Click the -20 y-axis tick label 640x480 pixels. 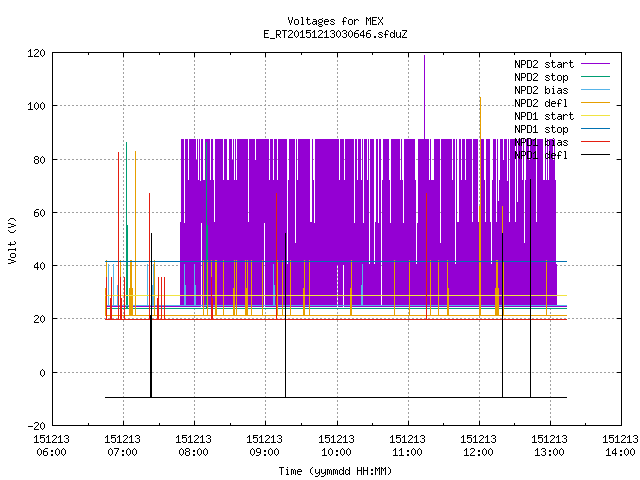(x=36, y=426)
